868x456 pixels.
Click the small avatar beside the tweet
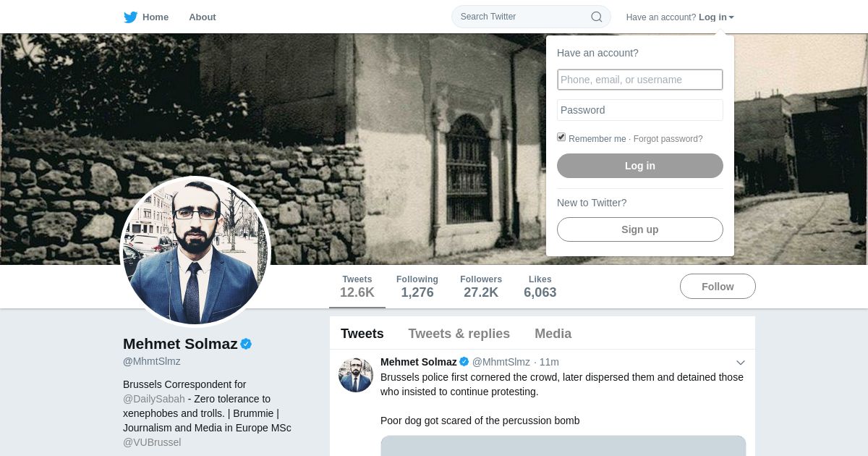356,375
